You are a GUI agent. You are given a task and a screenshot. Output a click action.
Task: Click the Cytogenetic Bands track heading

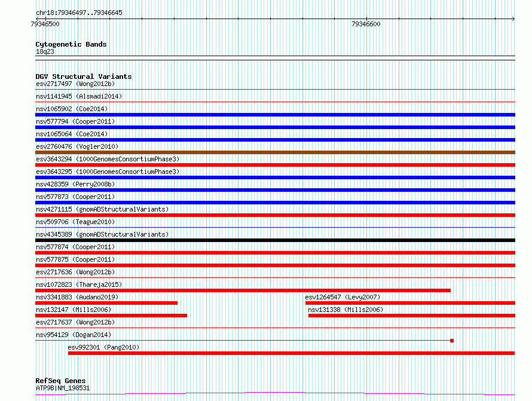[x=71, y=44]
